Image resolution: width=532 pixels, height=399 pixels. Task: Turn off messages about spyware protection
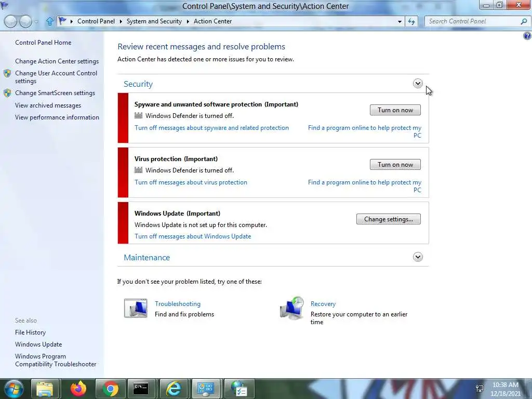pos(212,128)
